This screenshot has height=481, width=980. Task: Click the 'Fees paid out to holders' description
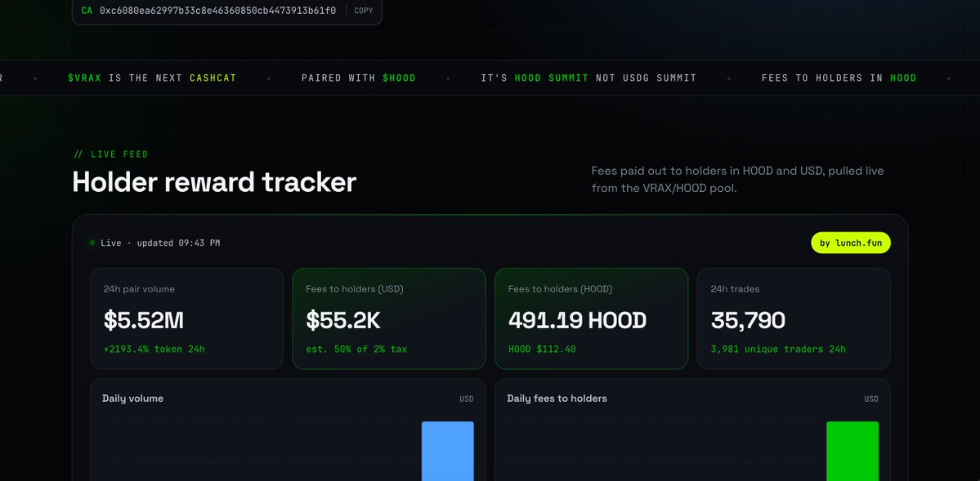(737, 180)
